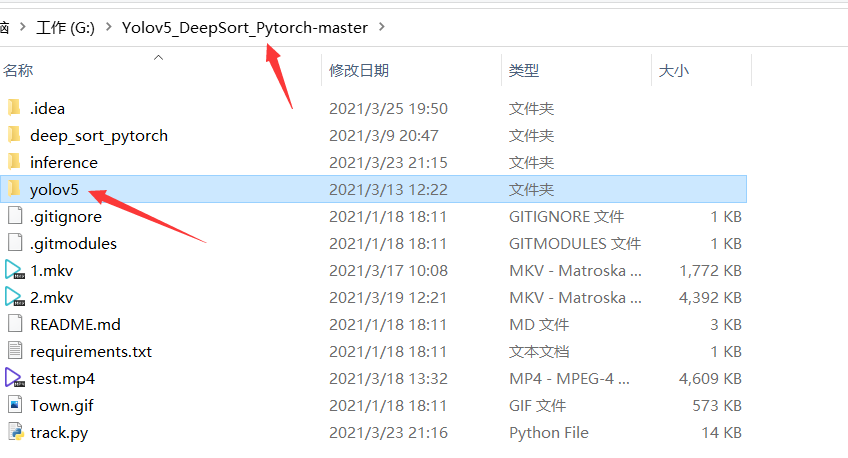
Task: Click date 2021/3/9 20:47
Action: [x=383, y=136]
